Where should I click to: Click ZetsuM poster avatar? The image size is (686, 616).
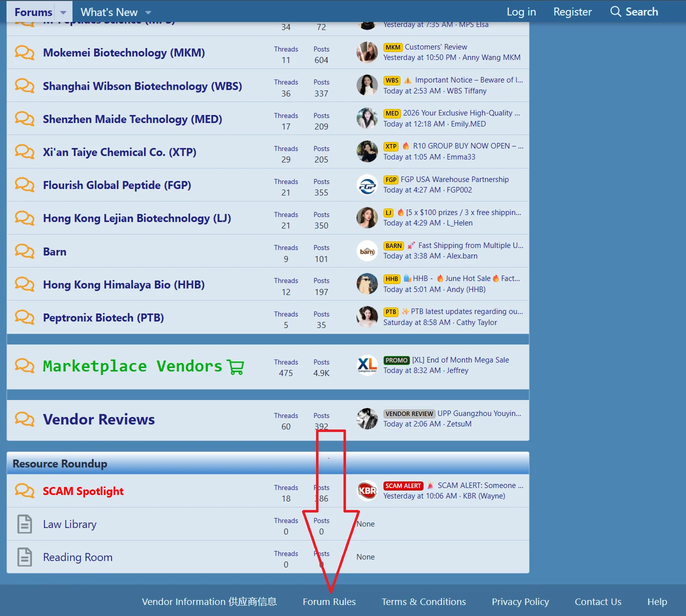pyautogui.click(x=367, y=418)
